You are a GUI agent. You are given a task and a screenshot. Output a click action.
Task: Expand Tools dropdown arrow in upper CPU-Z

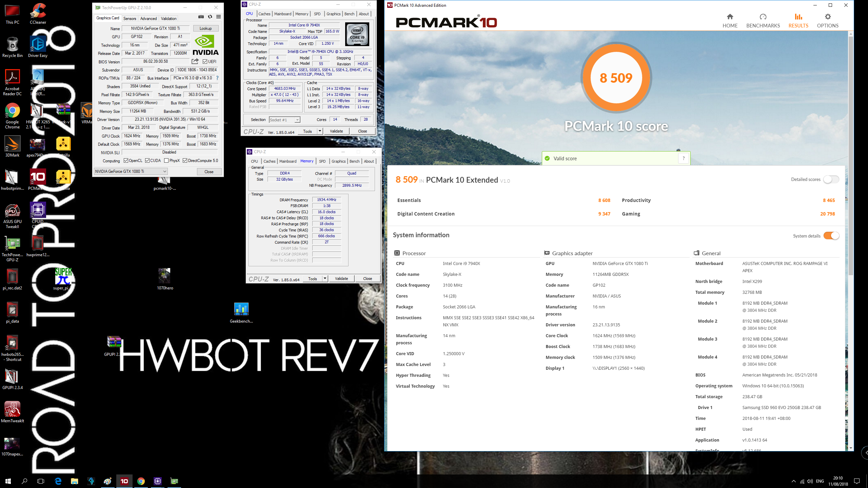pos(319,131)
